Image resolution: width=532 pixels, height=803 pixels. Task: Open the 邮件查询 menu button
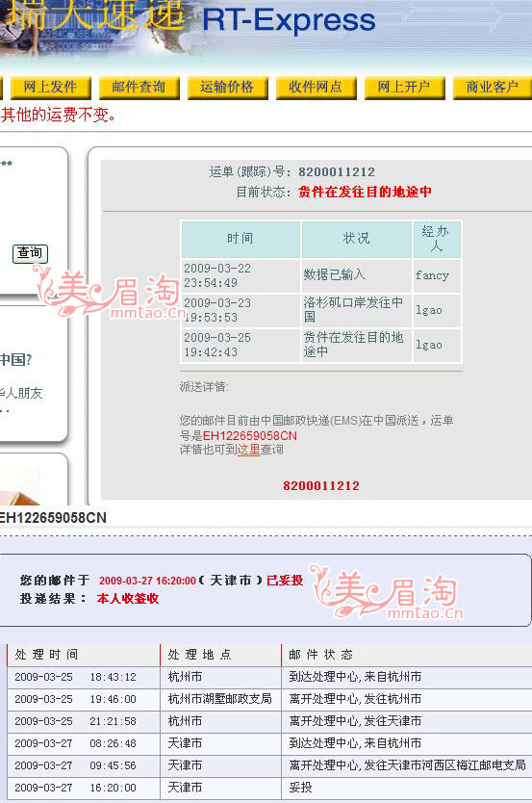(139, 87)
